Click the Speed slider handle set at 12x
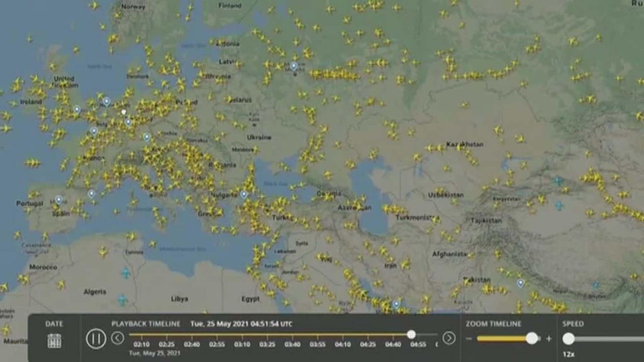The image size is (644, 362). pos(569,339)
